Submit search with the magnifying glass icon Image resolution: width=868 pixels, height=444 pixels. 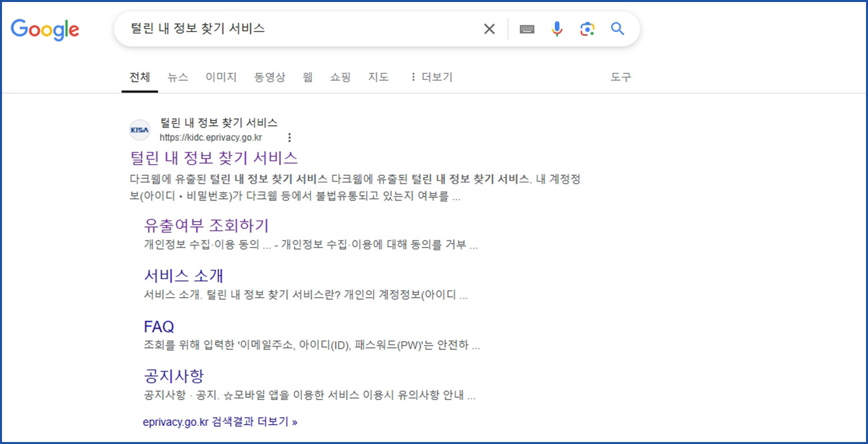(618, 29)
